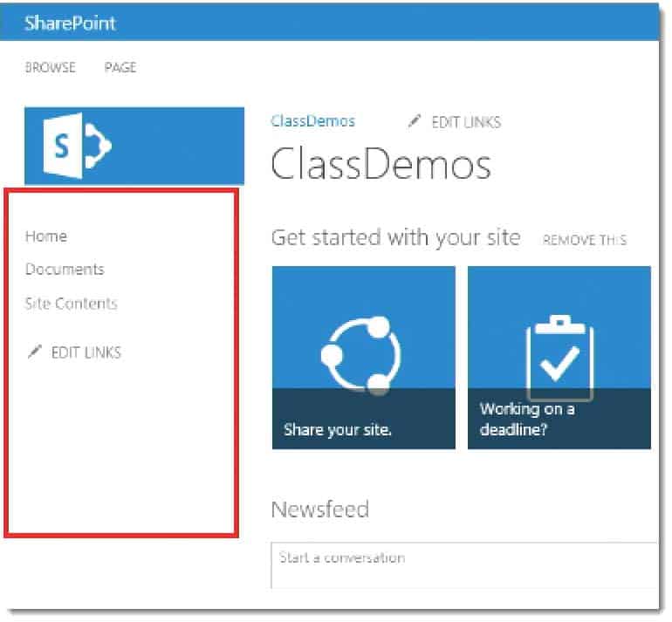Image resolution: width=672 pixels, height=622 pixels.
Task: Go to Home in left navigation
Action: 46,236
